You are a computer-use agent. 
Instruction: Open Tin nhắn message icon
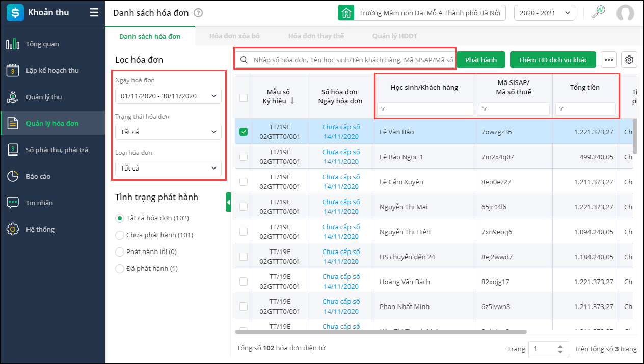click(13, 203)
